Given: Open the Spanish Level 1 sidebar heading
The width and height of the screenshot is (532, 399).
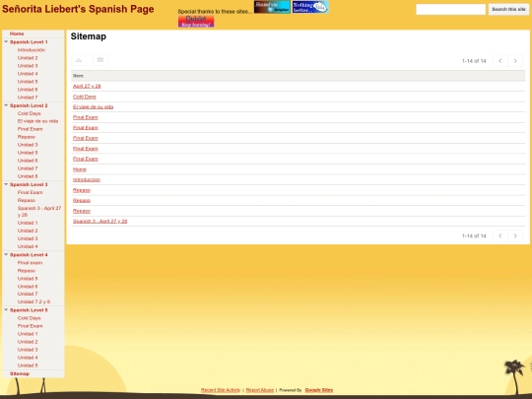Looking at the screenshot, I should [29, 42].
